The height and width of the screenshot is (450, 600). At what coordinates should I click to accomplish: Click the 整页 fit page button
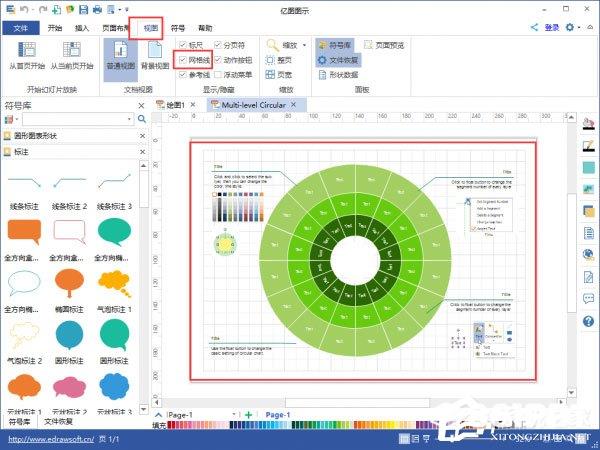click(x=279, y=60)
